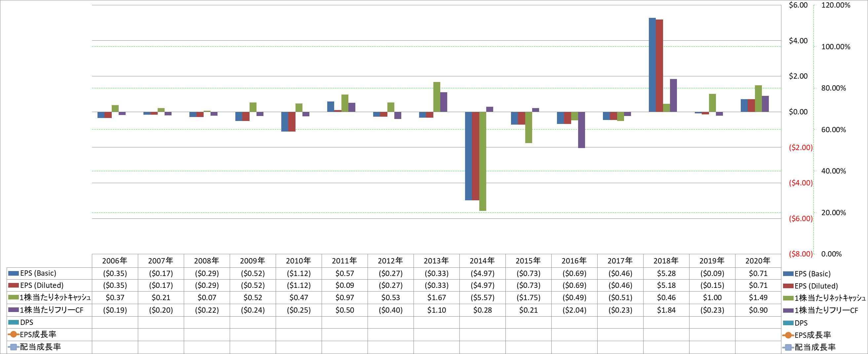The image size is (868, 354).
Task: Click the ($5.57) net cash cell for 2014
Action: 483,298
